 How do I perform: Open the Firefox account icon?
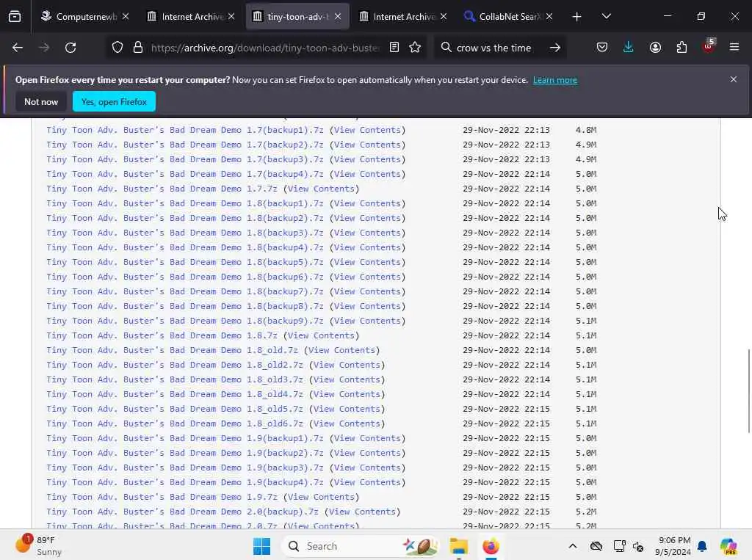(x=655, y=48)
